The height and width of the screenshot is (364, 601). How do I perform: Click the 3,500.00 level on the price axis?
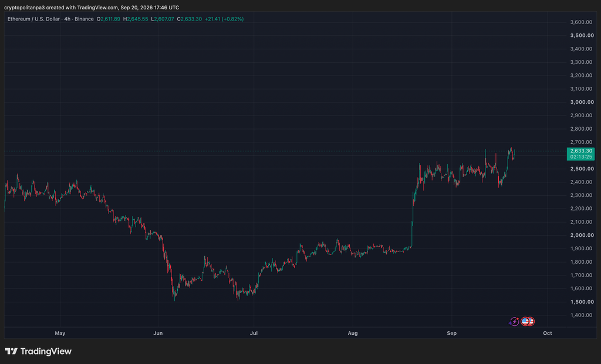click(x=582, y=35)
